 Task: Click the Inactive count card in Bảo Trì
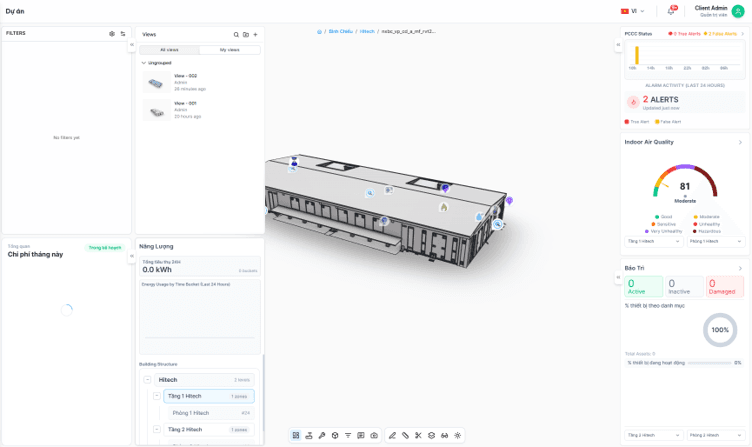[x=684, y=287]
